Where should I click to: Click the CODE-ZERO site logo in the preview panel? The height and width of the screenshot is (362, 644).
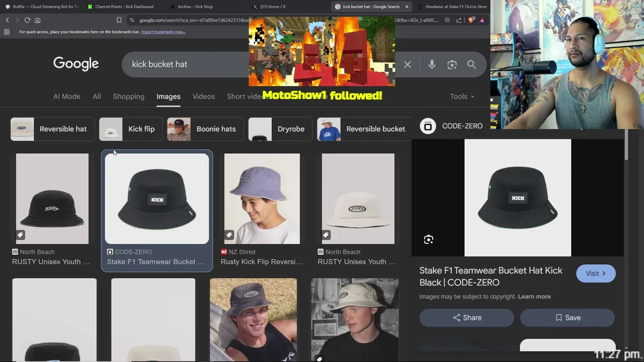[x=428, y=126]
